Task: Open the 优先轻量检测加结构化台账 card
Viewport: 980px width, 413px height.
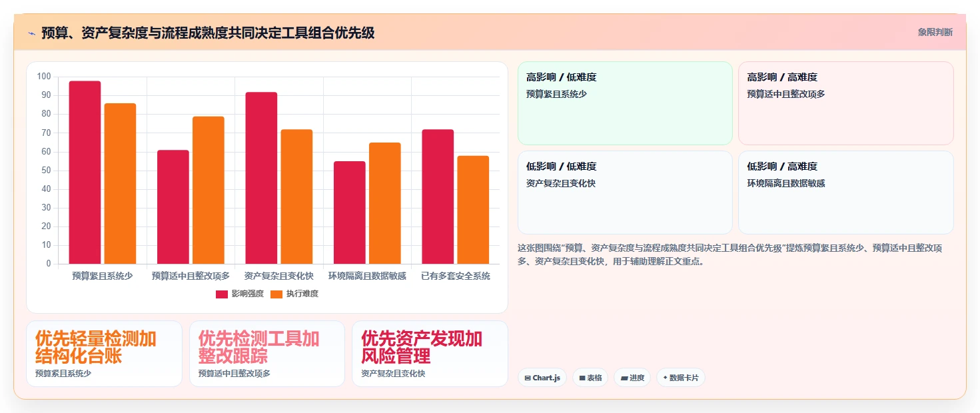Action: click(104, 354)
